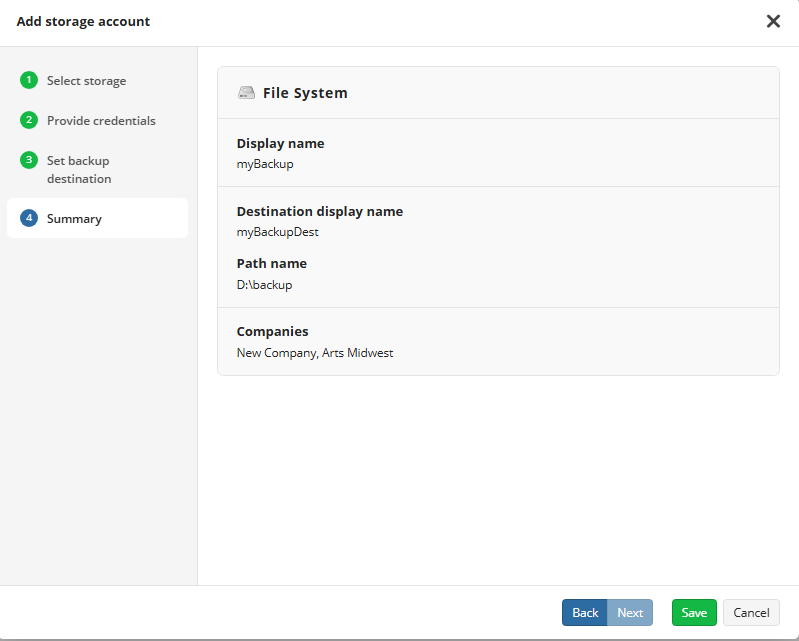Image resolution: width=799 pixels, height=641 pixels.
Task: Click the New Company, Arts Midwest text
Action: (x=315, y=353)
